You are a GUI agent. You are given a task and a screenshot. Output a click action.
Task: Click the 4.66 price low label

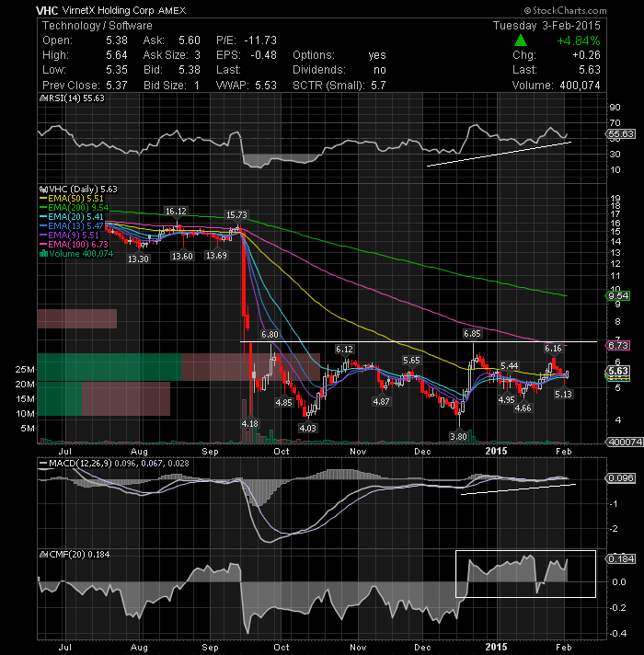(x=523, y=408)
